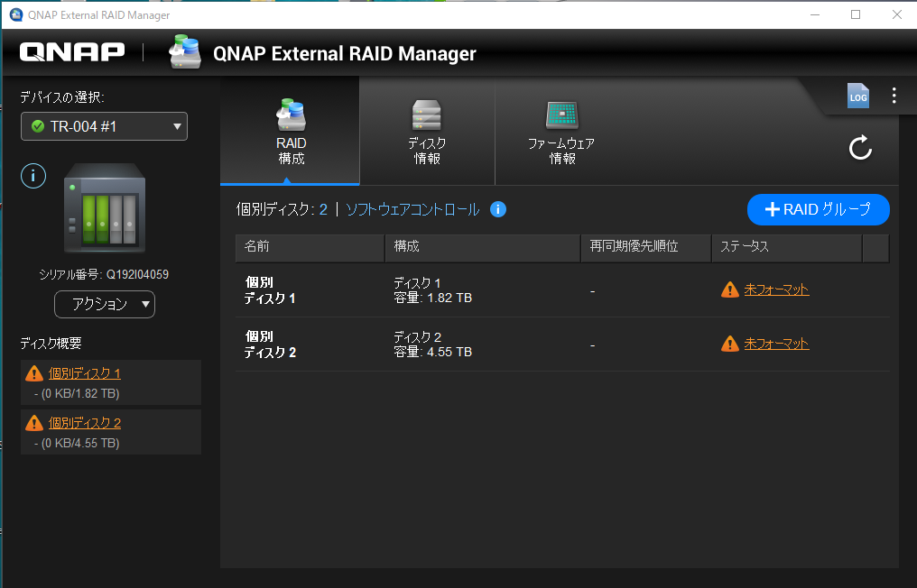Minimize the QNAP External RAID Manager window

[x=815, y=14]
